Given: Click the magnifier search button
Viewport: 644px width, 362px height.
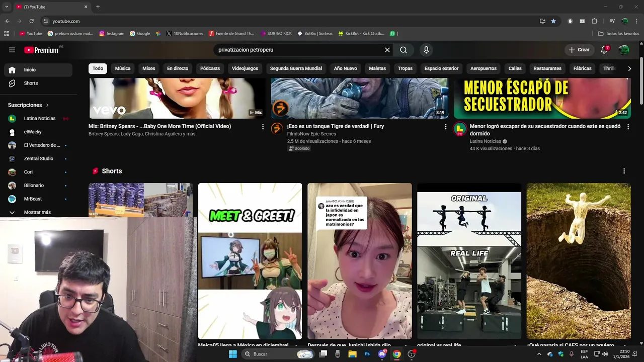Looking at the screenshot, I should [x=404, y=50].
